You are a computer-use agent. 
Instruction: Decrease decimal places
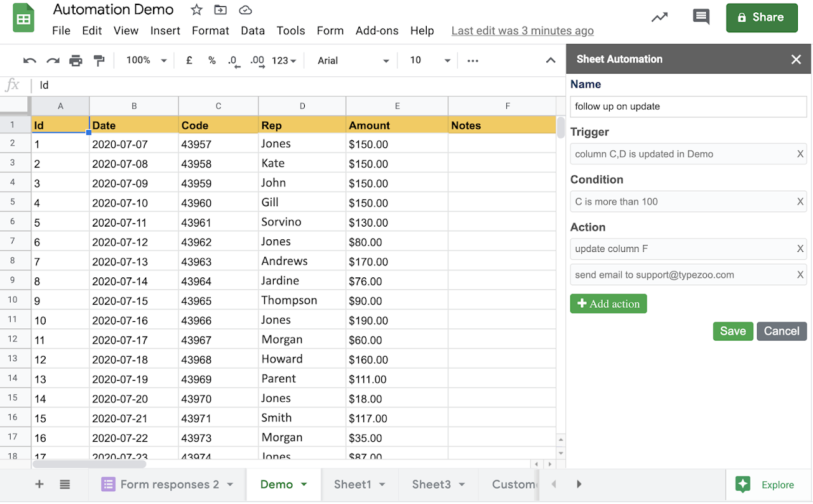[234, 60]
